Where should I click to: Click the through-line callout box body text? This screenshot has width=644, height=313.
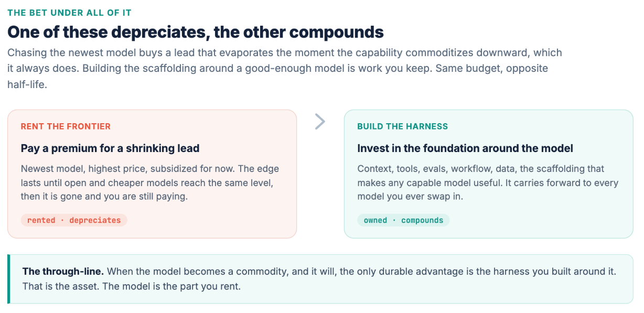point(319,279)
